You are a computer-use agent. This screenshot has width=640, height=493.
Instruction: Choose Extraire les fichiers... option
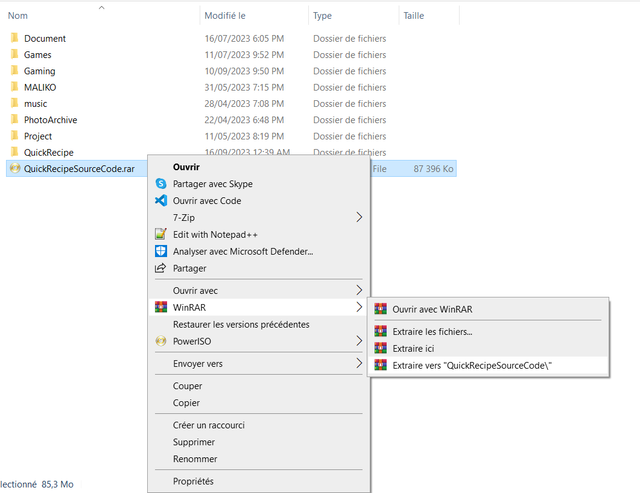(432, 331)
